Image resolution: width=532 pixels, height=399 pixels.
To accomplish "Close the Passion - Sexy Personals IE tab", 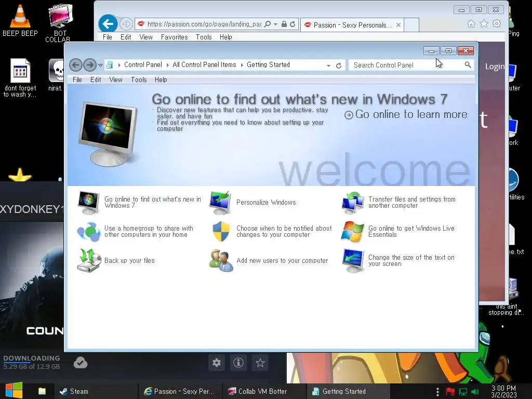I will click(x=398, y=25).
